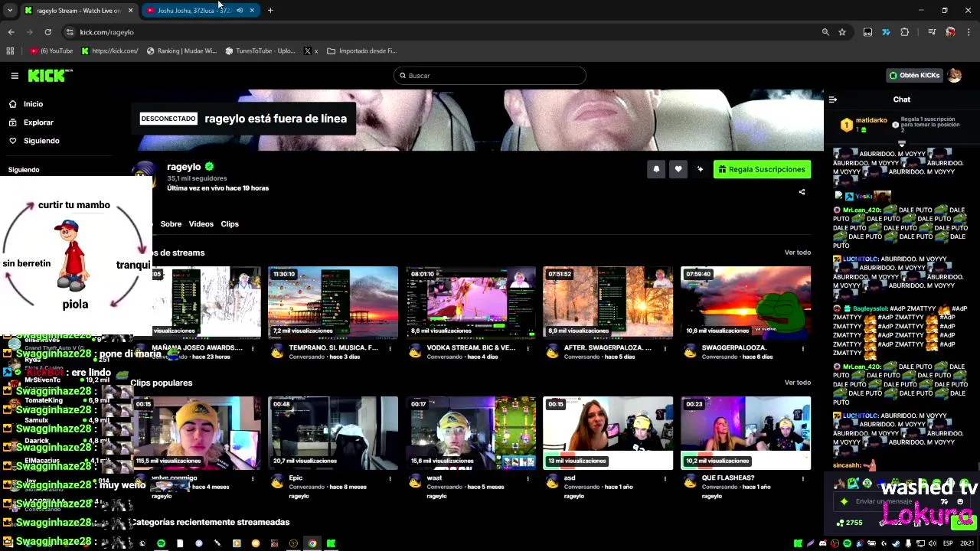Open the Chrome apps grid icon
980x551 pixels.
point(10,51)
